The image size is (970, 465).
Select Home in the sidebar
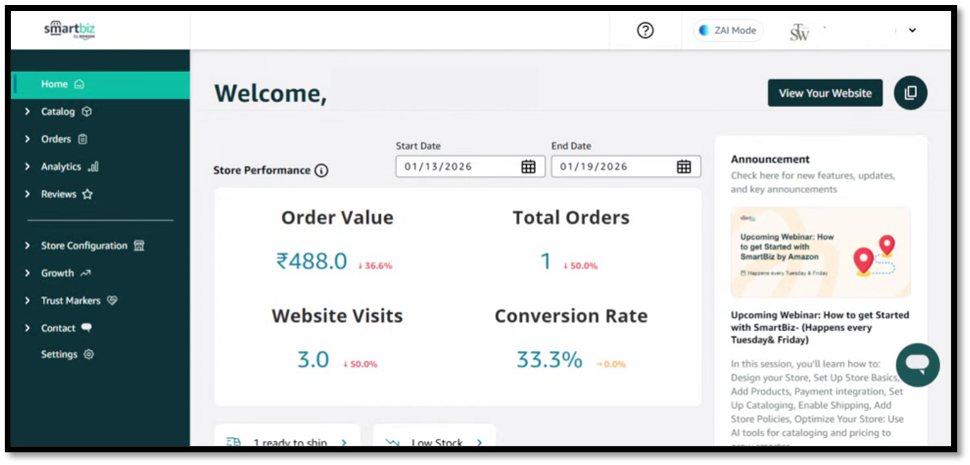[55, 84]
